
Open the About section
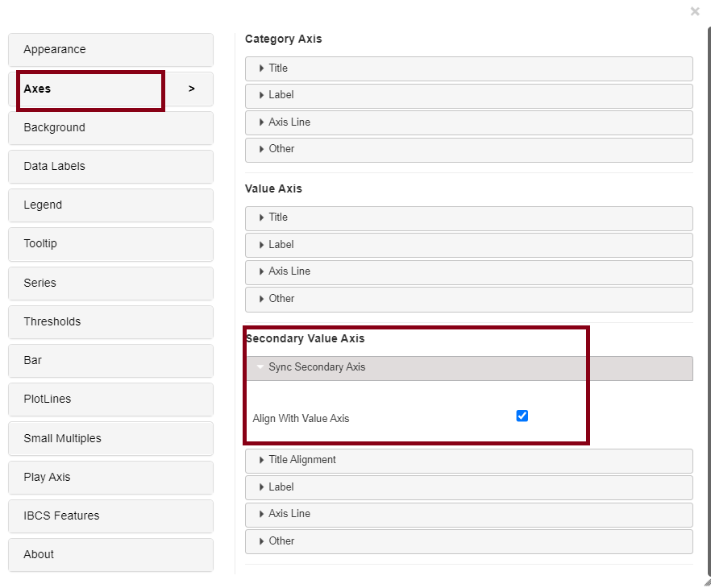point(110,555)
